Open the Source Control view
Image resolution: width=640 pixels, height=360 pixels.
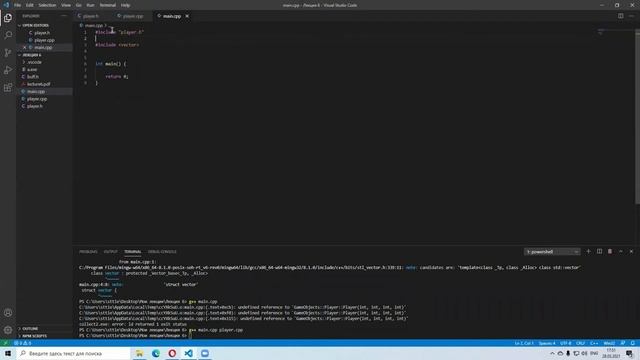point(8,53)
